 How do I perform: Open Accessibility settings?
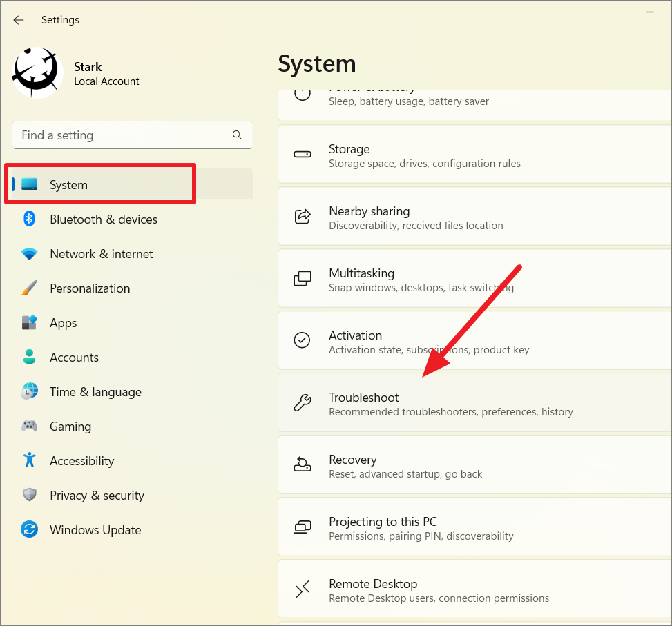(x=133, y=461)
